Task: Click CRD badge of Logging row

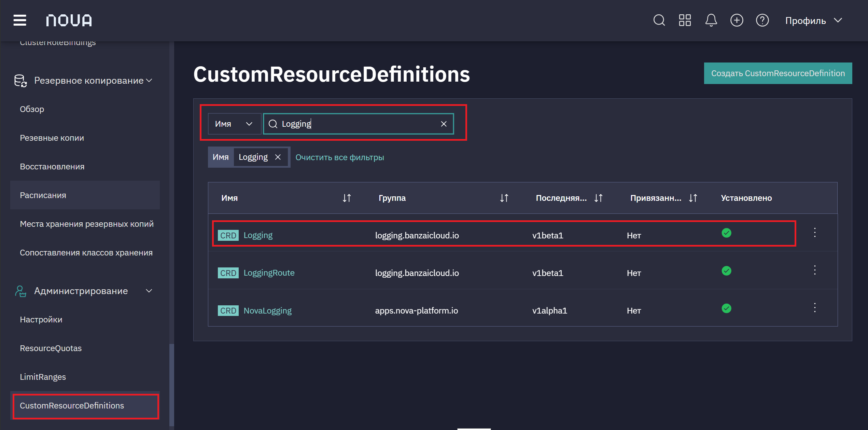Action: (x=228, y=235)
